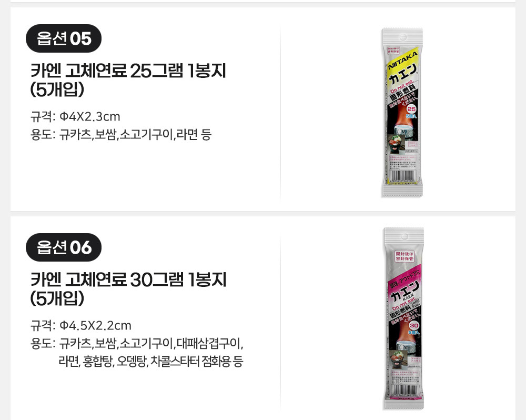
Task: Click the 차콜스타터 점화용 등 text line
Action: (150, 361)
